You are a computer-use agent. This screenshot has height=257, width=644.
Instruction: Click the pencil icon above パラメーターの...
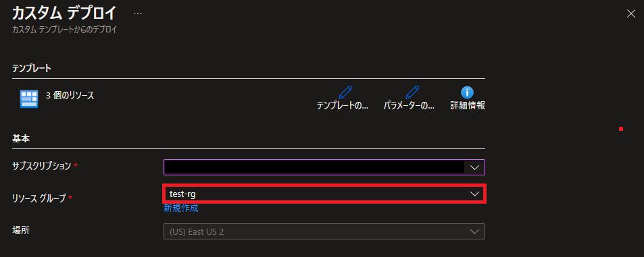pyautogui.click(x=412, y=92)
